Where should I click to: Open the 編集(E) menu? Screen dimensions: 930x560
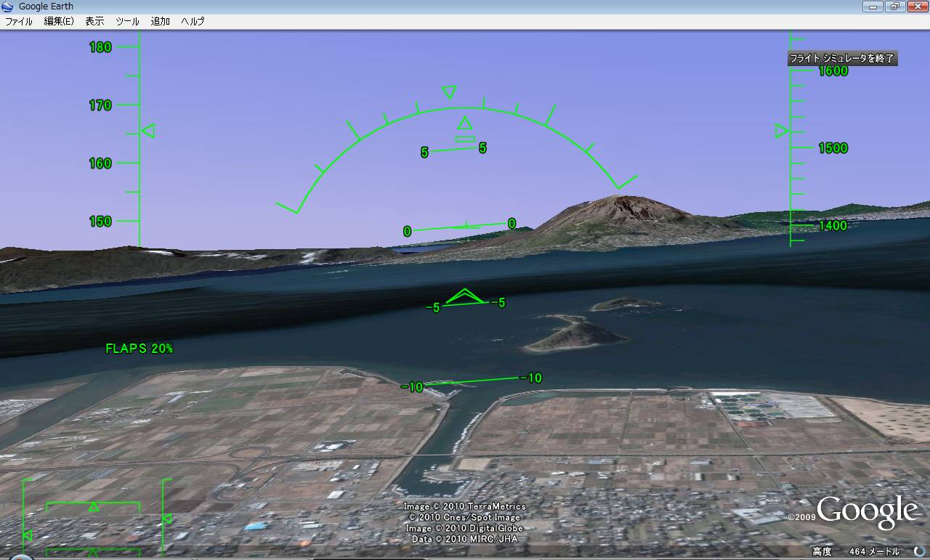coord(59,22)
